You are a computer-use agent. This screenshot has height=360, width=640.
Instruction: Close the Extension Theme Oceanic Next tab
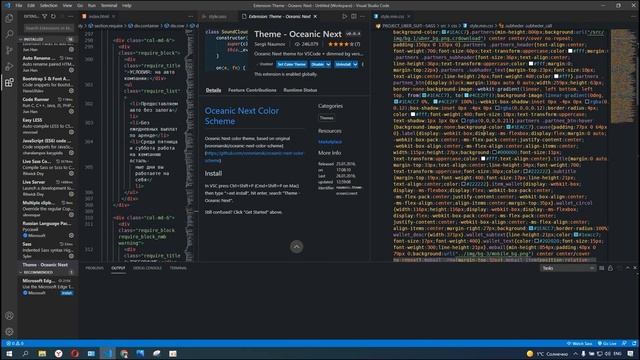coord(315,16)
